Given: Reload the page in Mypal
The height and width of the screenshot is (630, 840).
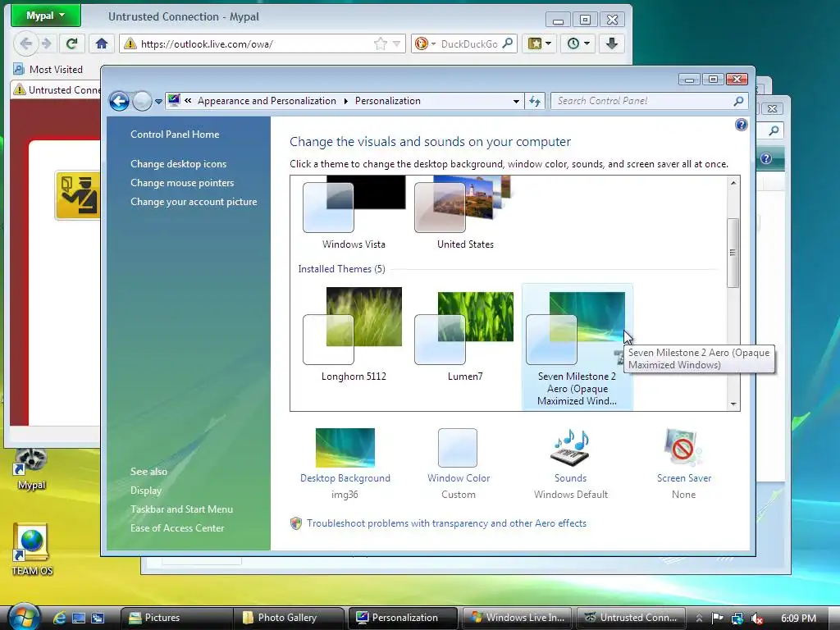Looking at the screenshot, I should pyautogui.click(x=72, y=44).
